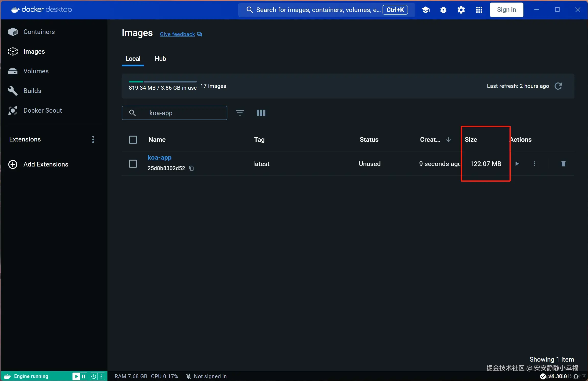Click the Name column header
588x381 pixels.
click(x=157, y=140)
